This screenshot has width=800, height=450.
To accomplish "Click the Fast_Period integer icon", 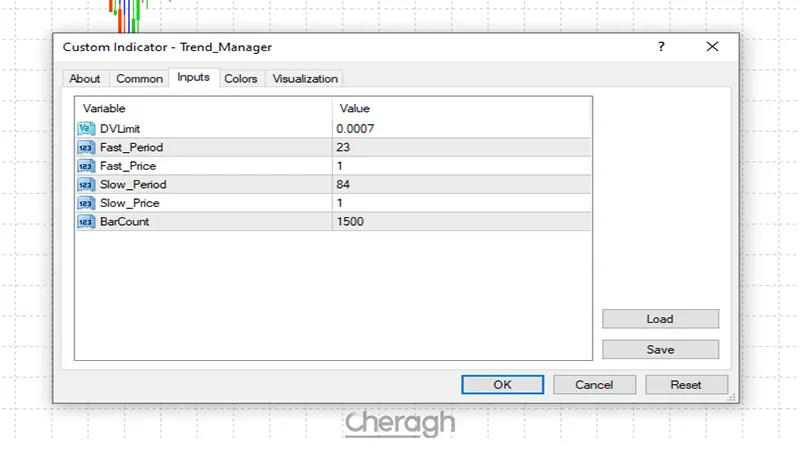I will click(85, 147).
